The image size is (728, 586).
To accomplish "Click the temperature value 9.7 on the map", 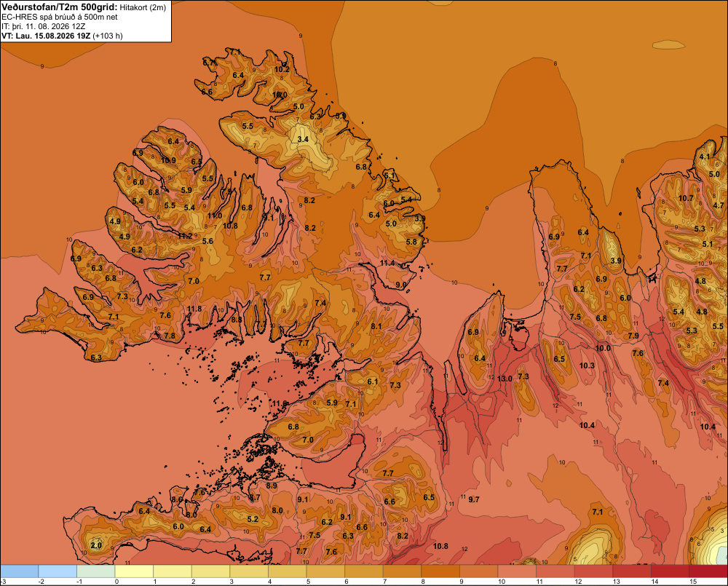I will coord(474,499).
